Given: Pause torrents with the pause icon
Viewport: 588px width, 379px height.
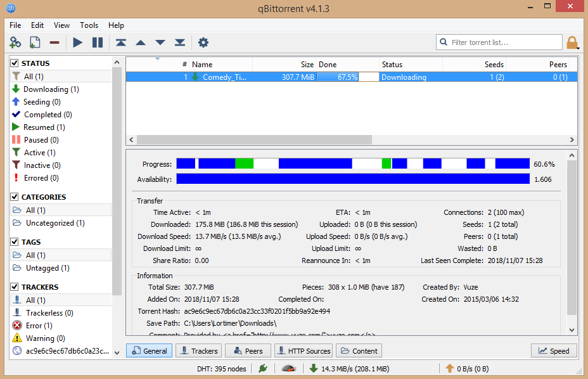Looking at the screenshot, I should click(x=98, y=42).
